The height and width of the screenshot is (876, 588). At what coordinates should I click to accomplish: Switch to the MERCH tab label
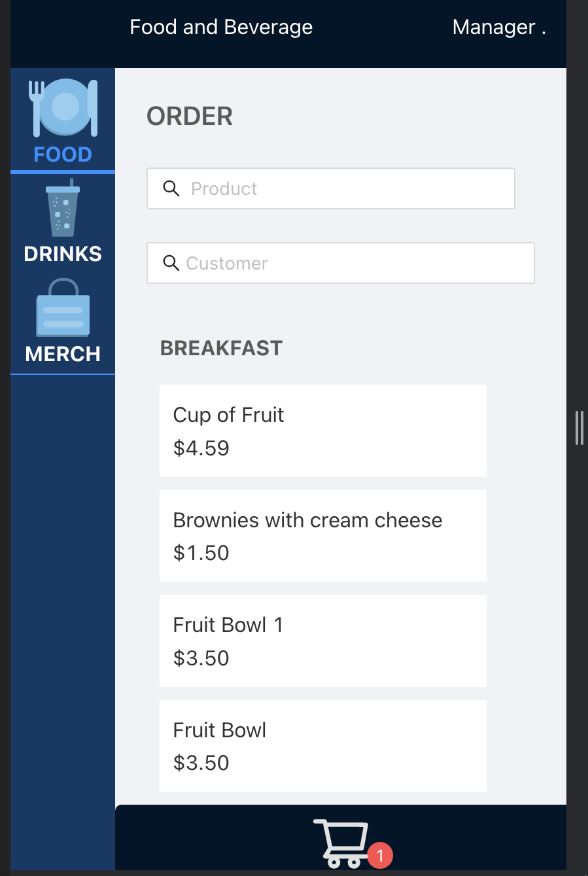pyautogui.click(x=63, y=354)
